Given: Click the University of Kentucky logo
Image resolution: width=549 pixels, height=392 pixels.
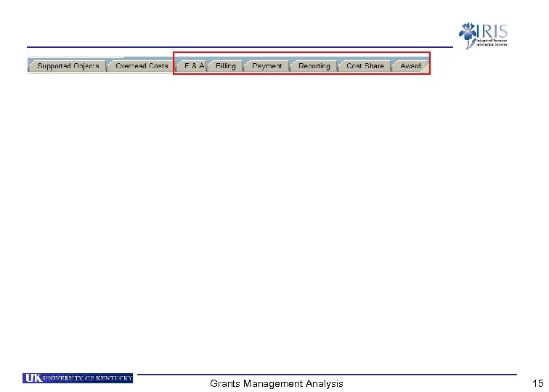Looking at the screenshot, I should click(78, 378).
